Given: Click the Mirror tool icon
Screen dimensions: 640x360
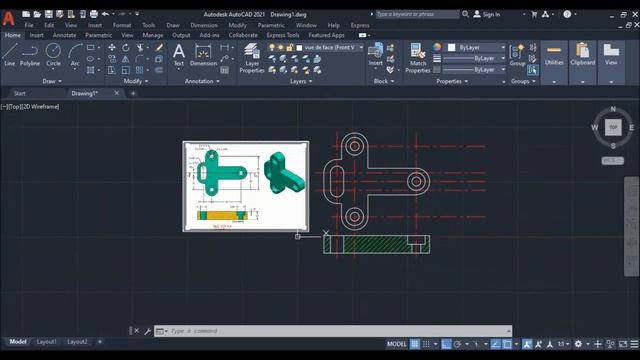Looking at the screenshot, I should (125, 59).
